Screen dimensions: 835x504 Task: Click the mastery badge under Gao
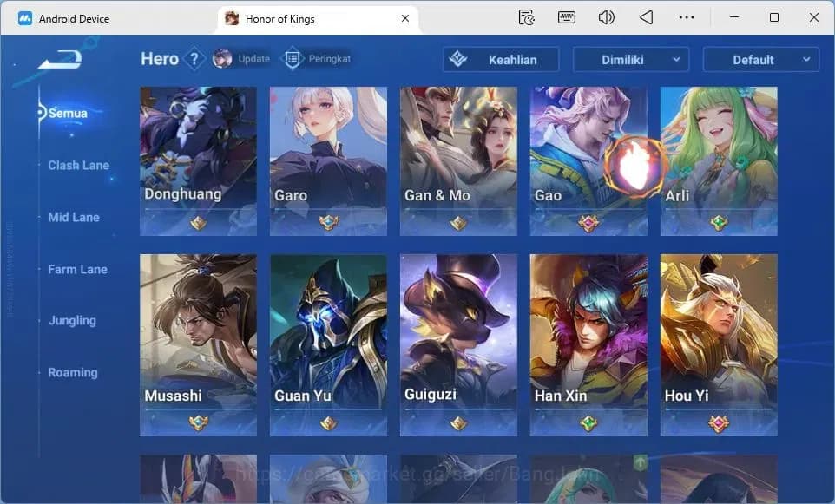tap(588, 223)
